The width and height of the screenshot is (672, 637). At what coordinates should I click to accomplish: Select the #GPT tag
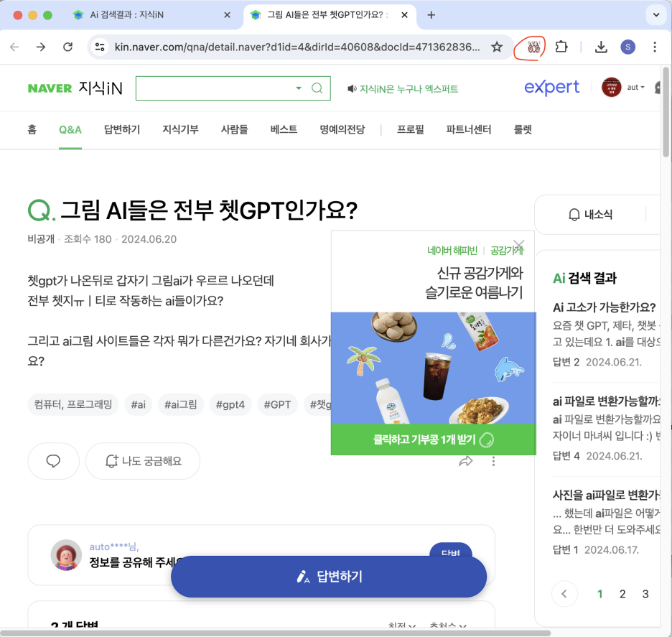coord(277,404)
